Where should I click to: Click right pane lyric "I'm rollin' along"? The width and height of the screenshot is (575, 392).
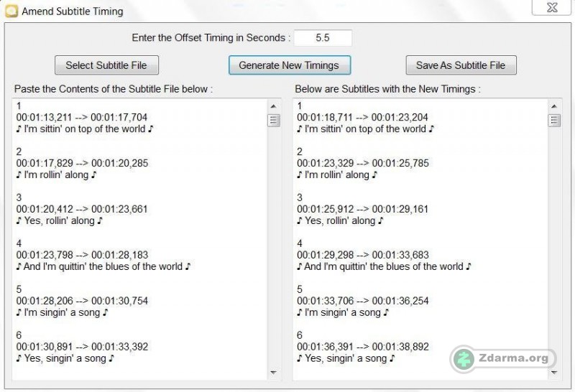point(337,174)
